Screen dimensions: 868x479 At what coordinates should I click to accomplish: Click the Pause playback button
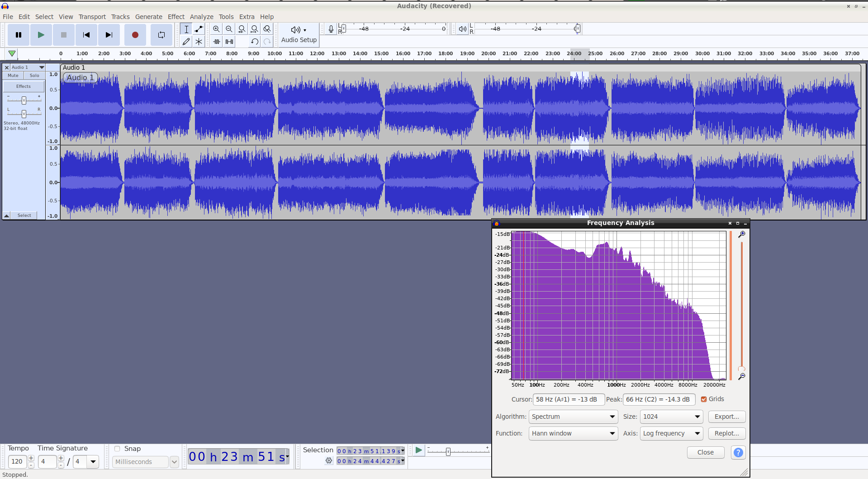pyautogui.click(x=19, y=35)
